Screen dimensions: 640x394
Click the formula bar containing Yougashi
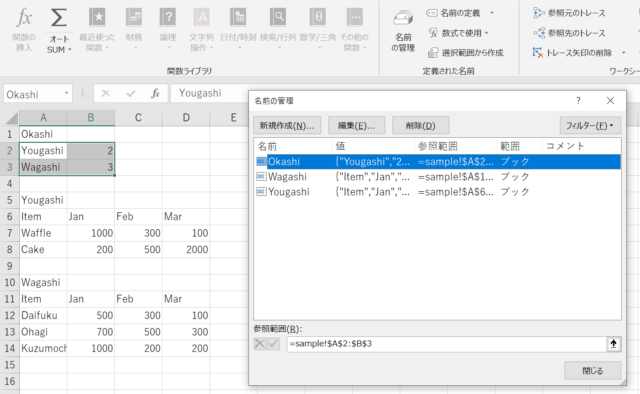click(x=210, y=93)
